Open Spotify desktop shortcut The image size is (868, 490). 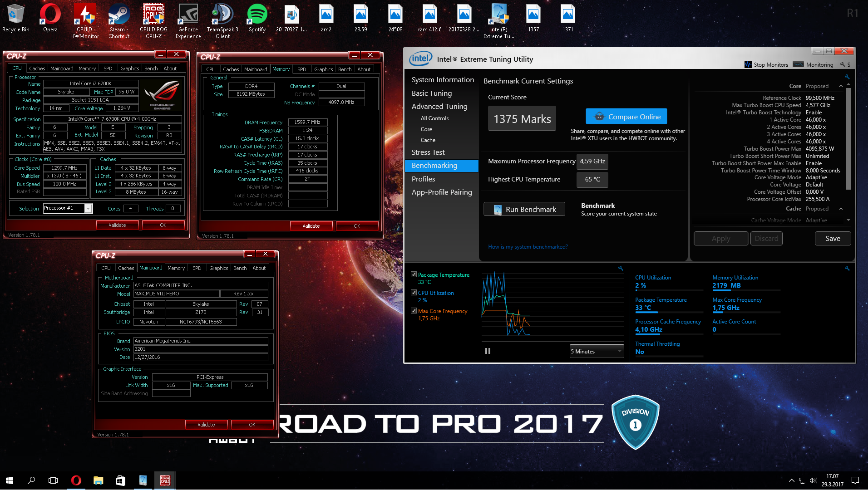pos(257,18)
